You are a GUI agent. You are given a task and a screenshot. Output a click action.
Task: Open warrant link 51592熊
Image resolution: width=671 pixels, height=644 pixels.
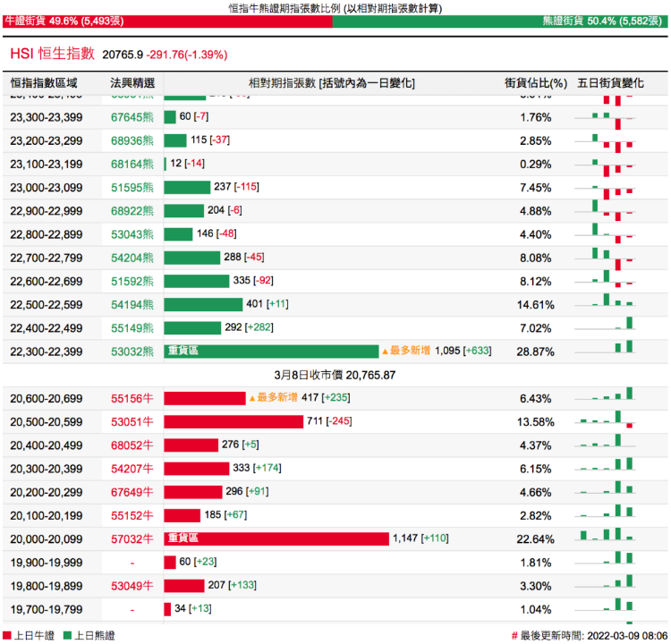[132, 282]
